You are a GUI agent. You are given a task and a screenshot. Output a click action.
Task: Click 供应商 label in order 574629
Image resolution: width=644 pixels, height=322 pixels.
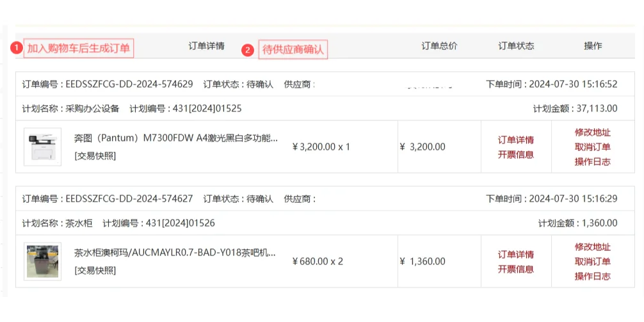(x=300, y=85)
